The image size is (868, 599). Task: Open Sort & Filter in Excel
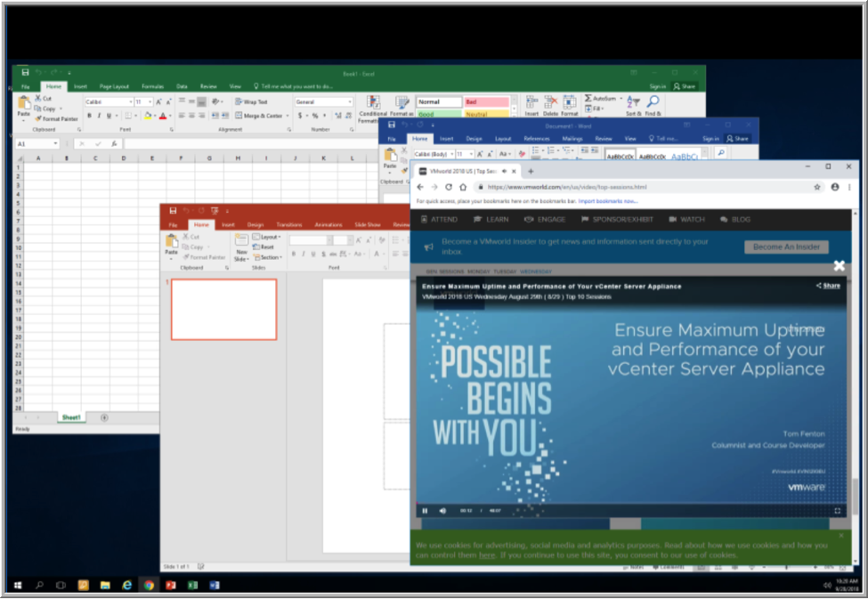[633, 105]
